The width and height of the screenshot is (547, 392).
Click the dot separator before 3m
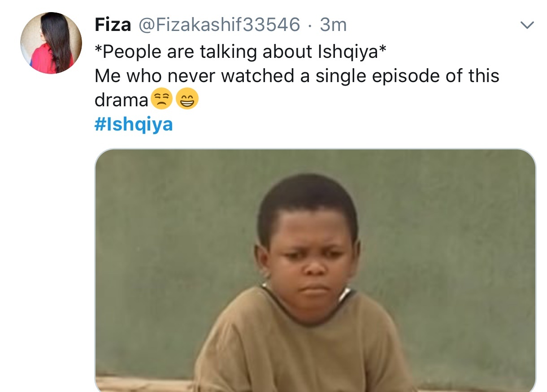click(310, 26)
